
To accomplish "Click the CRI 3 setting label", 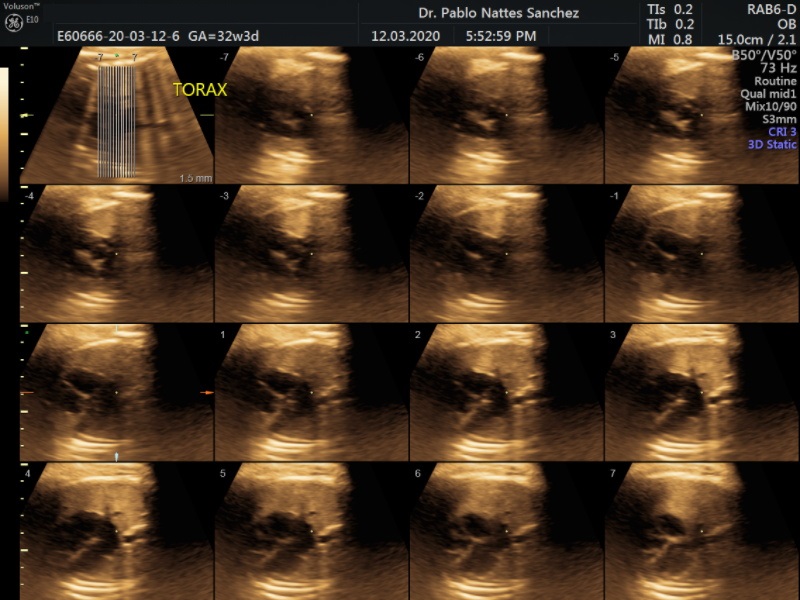I will pos(780,131).
